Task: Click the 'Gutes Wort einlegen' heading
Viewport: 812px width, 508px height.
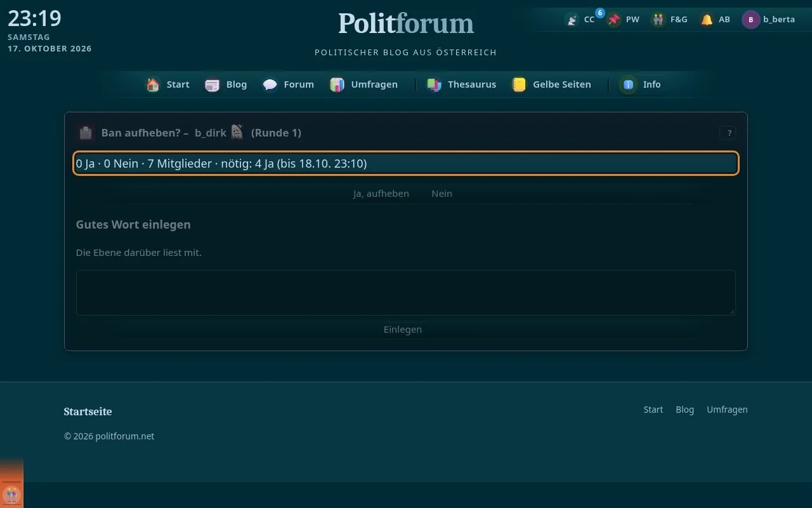Action: coord(133,225)
